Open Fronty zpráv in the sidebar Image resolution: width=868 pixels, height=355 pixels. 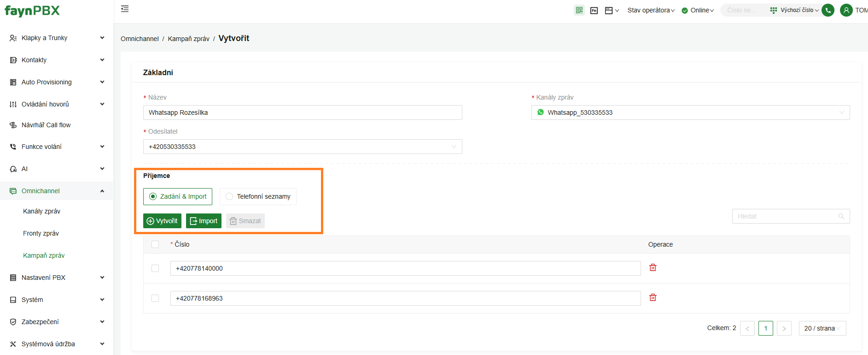click(41, 233)
